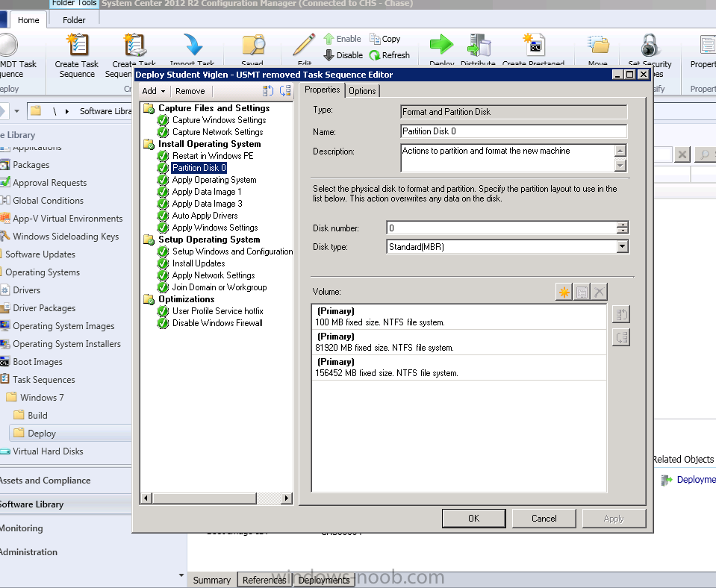716x588 pixels.
Task: Select the 100 MB primary volume
Action: coord(459,317)
